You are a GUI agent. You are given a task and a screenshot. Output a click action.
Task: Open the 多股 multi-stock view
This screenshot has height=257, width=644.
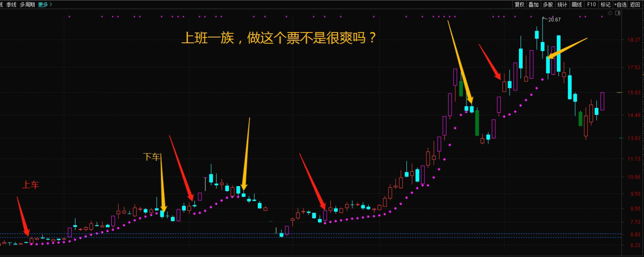[x=548, y=4]
